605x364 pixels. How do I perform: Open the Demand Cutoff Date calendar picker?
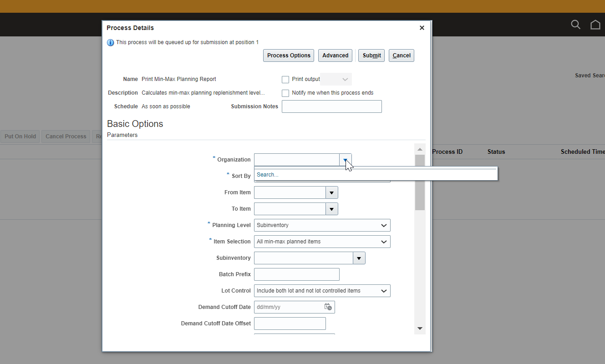click(328, 307)
